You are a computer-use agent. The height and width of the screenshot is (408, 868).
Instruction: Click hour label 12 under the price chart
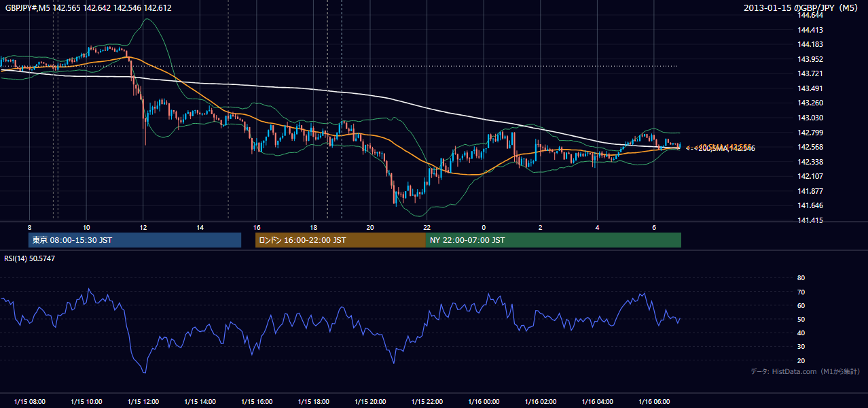point(143,227)
